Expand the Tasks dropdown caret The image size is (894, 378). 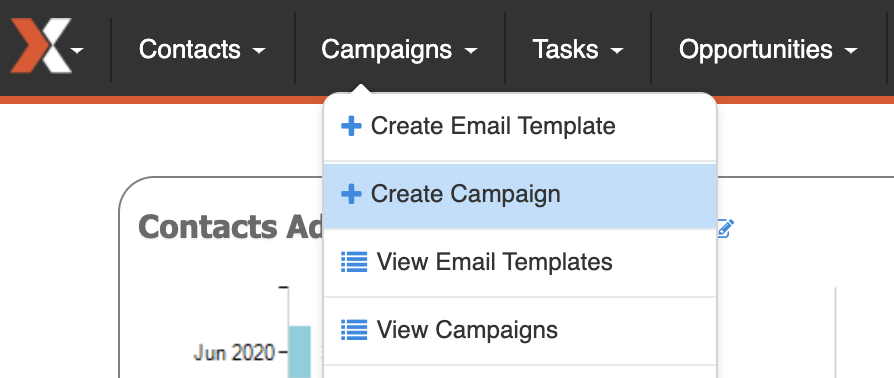click(x=616, y=51)
